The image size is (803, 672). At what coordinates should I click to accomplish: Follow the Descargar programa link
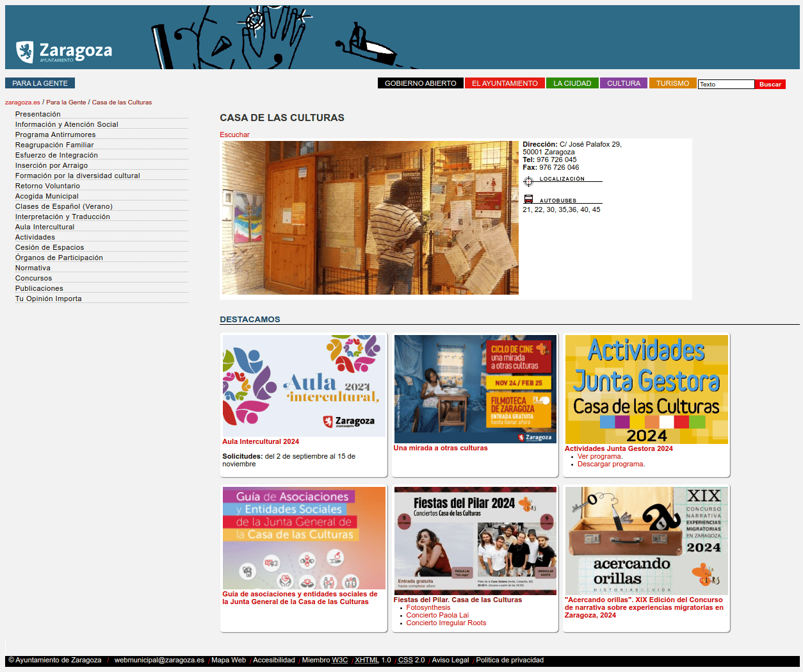(x=610, y=464)
